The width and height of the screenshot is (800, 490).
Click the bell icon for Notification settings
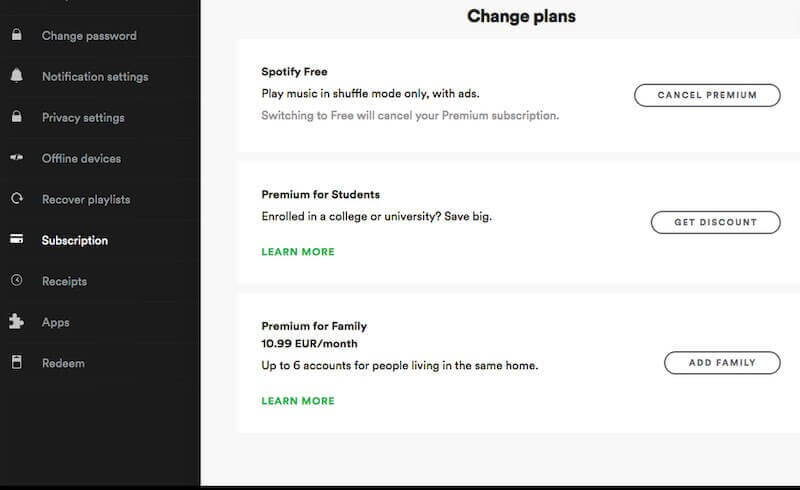(16, 77)
